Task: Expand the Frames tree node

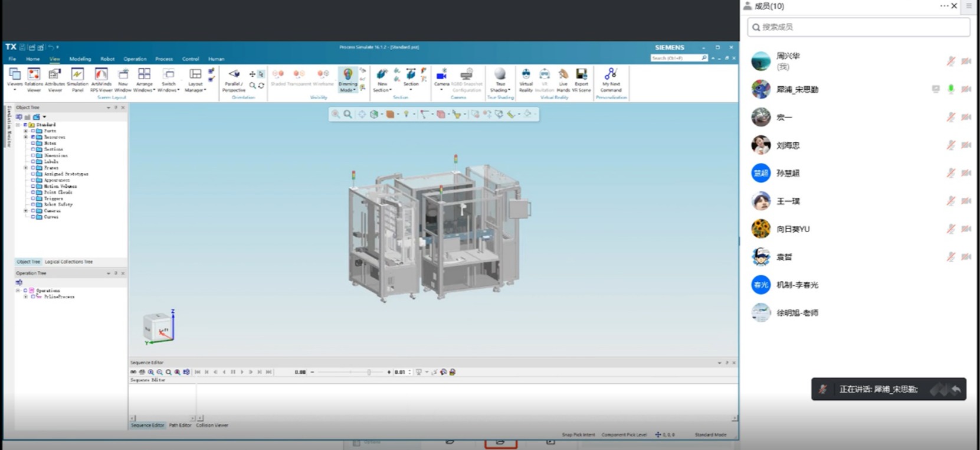Action: point(25,168)
